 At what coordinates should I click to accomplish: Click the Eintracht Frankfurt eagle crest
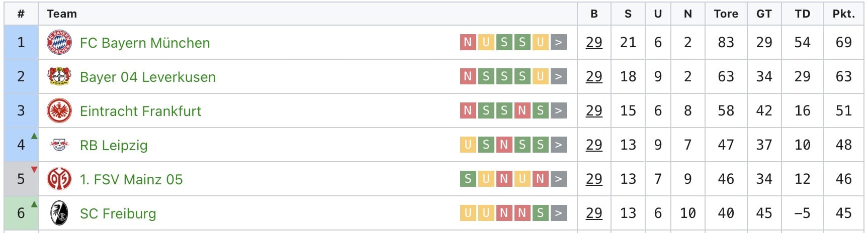click(59, 110)
